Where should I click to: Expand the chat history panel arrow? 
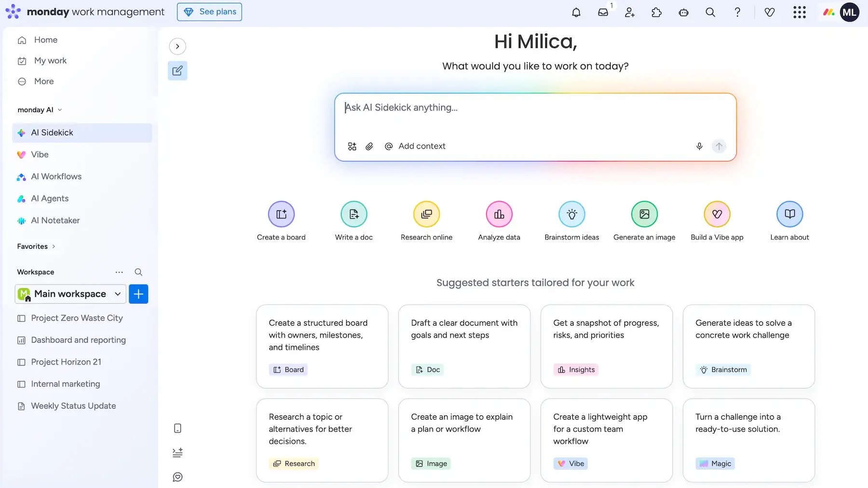point(177,46)
